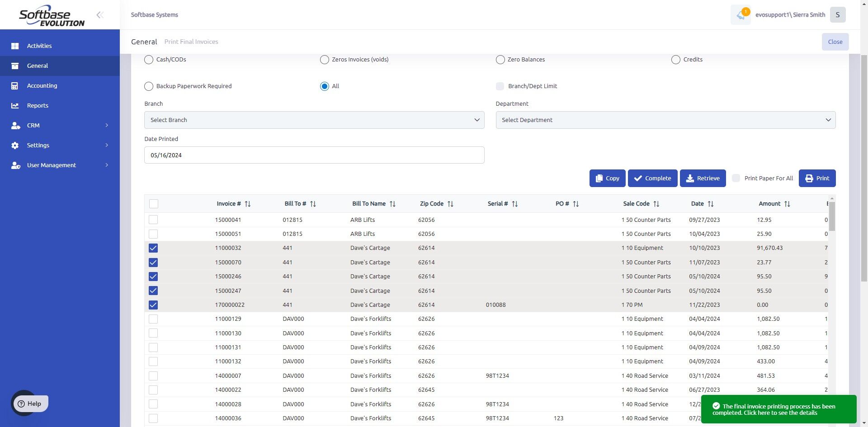Expand User Management sidebar menu
Image resolution: width=868 pixels, height=427 pixels.
(60, 165)
